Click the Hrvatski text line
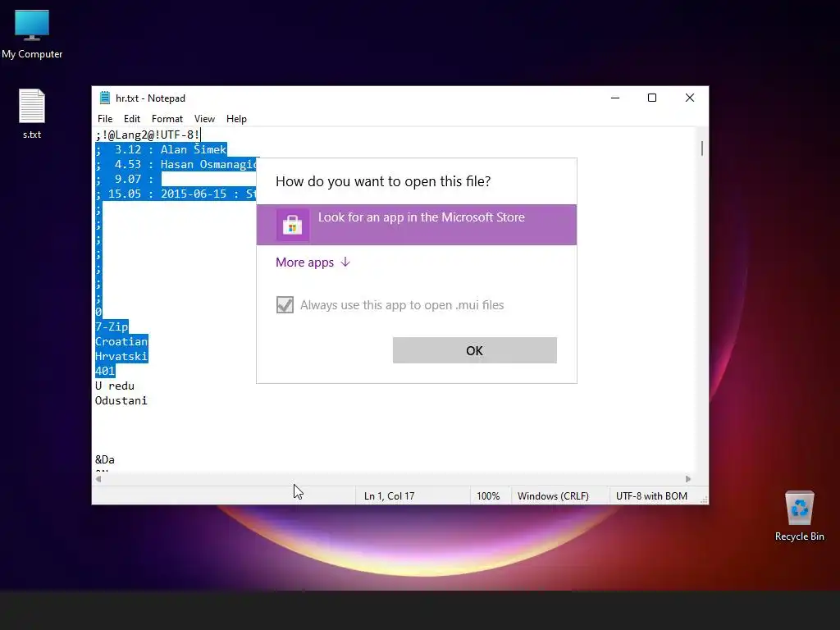840x630 pixels. pyautogui.click(x=121, y=356)
